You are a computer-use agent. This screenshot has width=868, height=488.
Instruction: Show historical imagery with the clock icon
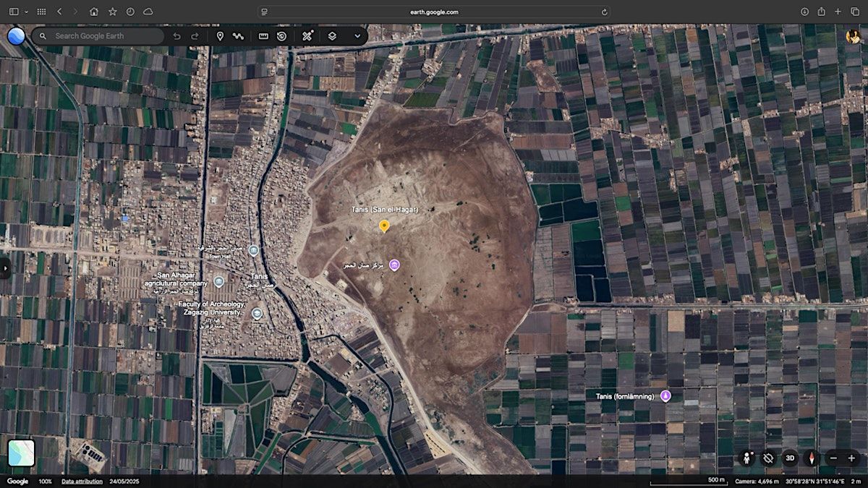click(282, 36)
